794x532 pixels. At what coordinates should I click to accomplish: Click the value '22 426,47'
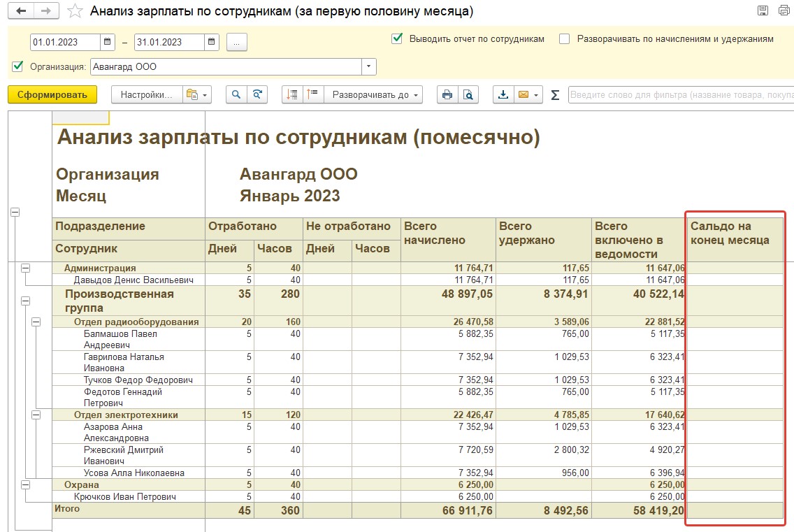[473, 415]
